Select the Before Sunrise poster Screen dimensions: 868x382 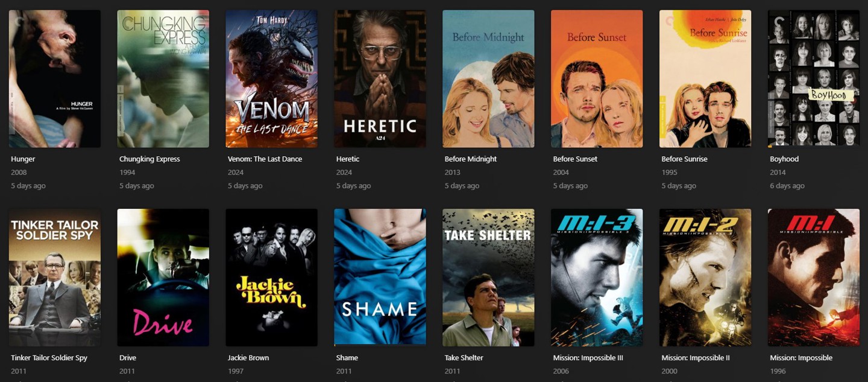705,78
